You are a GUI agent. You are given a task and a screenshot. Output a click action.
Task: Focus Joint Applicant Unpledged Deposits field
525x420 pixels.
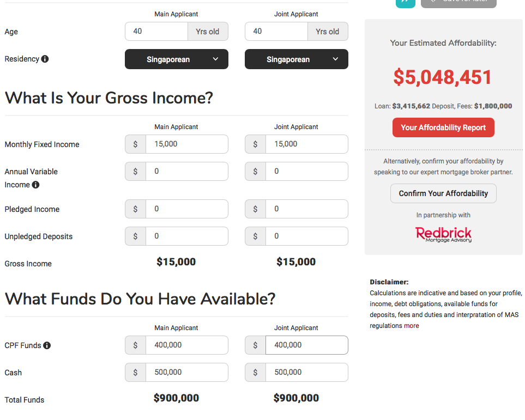click(x=306, y=236)
